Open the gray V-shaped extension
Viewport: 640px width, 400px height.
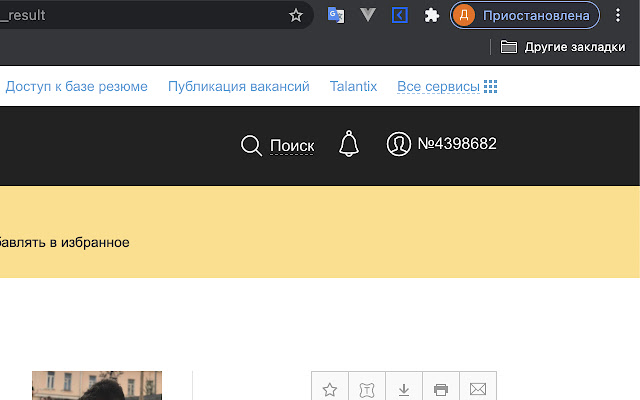[368, 15]
